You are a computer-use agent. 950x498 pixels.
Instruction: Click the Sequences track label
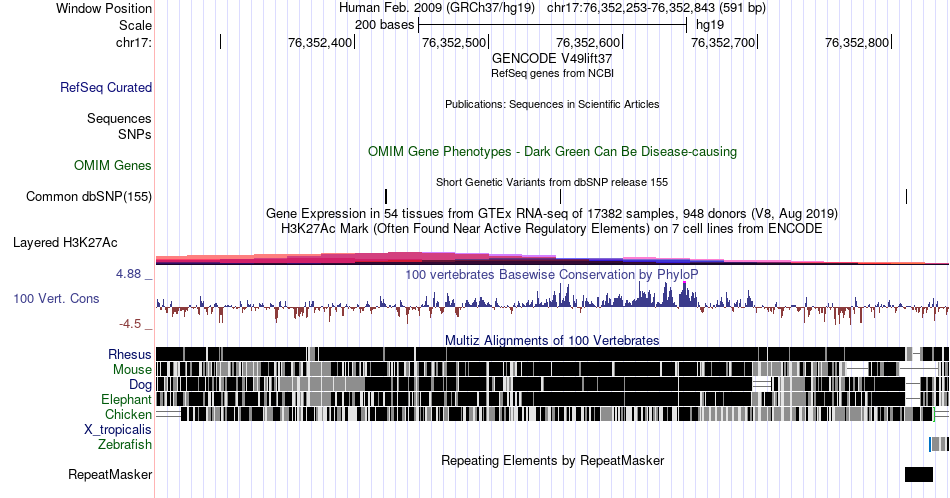pos(119,118)
